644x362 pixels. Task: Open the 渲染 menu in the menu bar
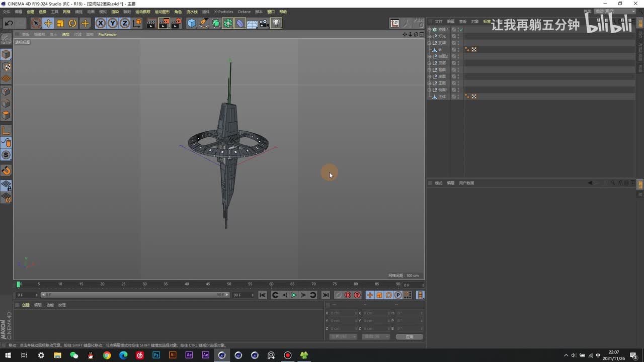115,12
